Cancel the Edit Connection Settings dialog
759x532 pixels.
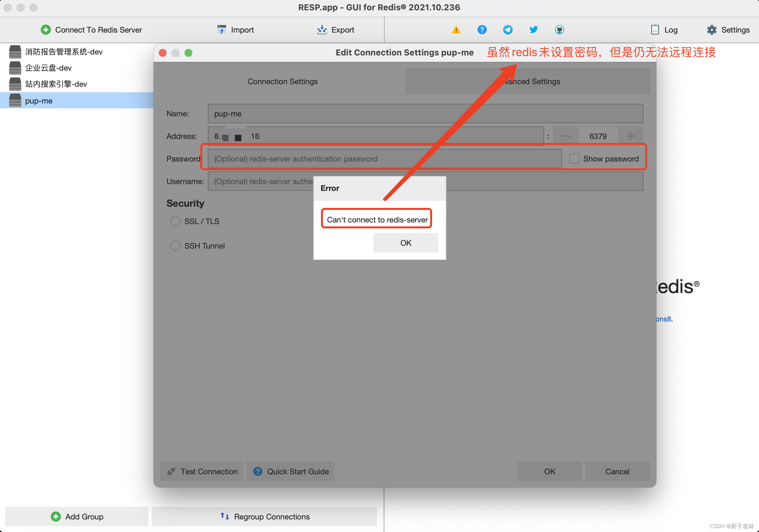pos(617,471)
